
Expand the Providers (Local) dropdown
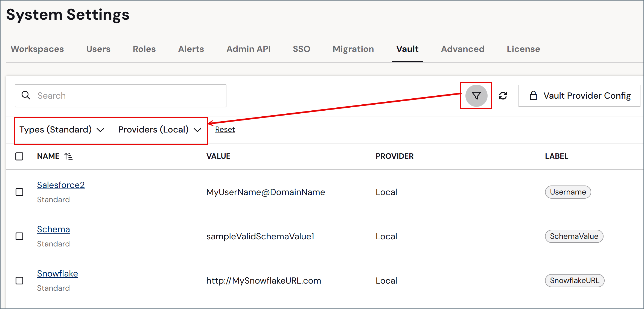click(x=160, y=130)
